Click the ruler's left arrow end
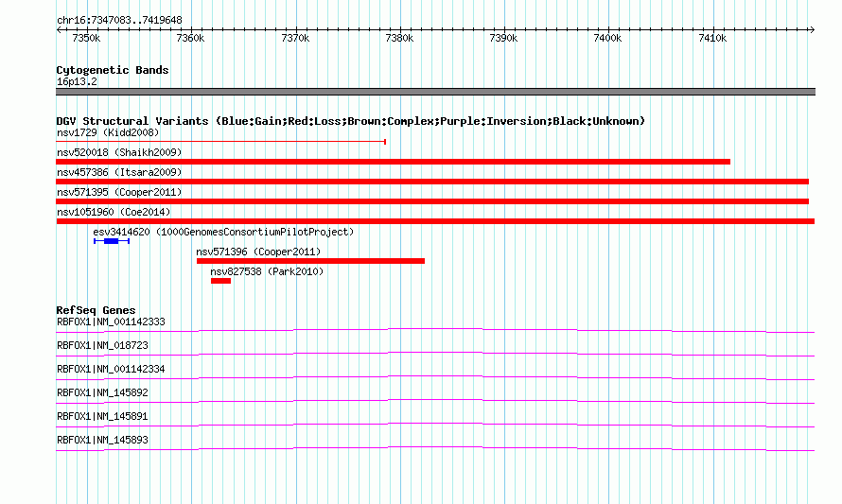Screen dimensions: 842x504 point(59,30)
